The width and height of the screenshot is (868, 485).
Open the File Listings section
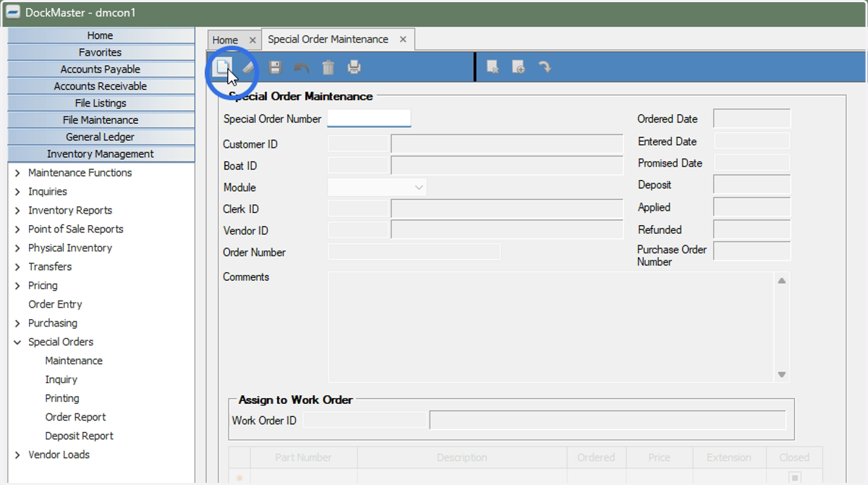(x=101, y=103)
